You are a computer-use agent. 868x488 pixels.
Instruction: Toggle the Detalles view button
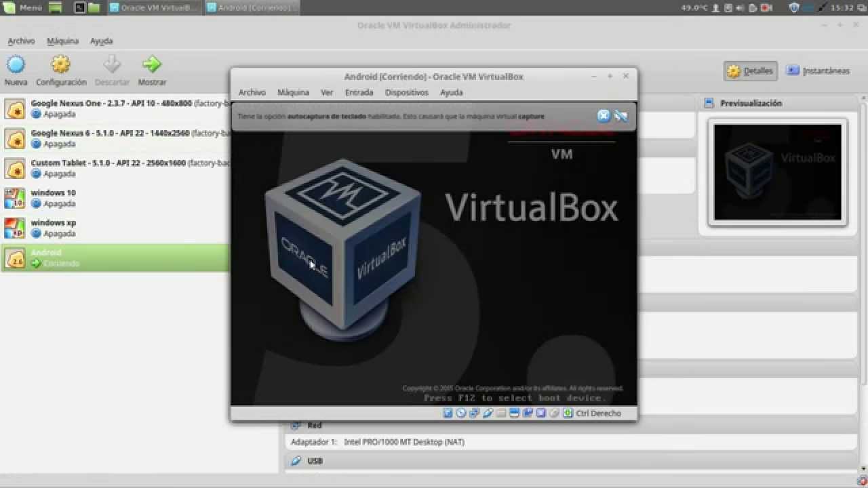[x=750, y=70]
